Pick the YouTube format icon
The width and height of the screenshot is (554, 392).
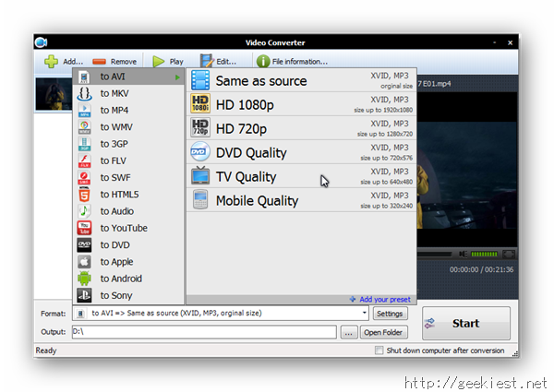[x=84, y=228]
